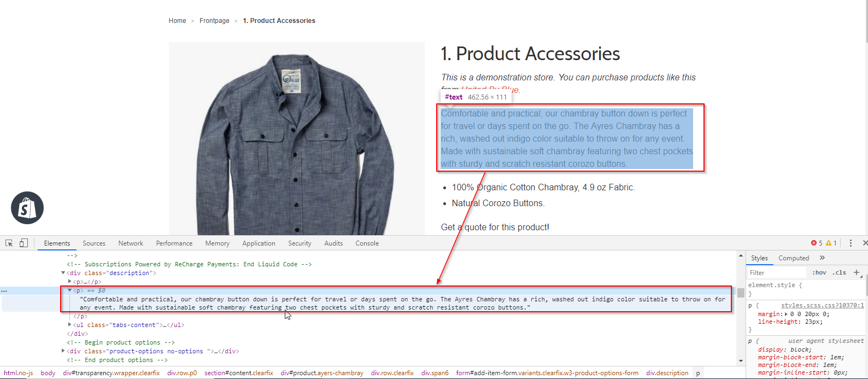Select the closing </div> tag line
Image resolution: width=868 pixels, height=379 pixels.
[77, 334]
